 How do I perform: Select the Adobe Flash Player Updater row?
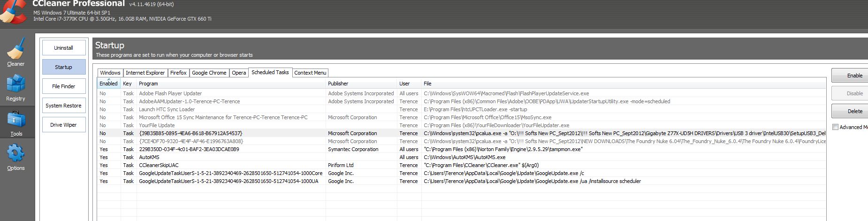click(x=462, y=93)
